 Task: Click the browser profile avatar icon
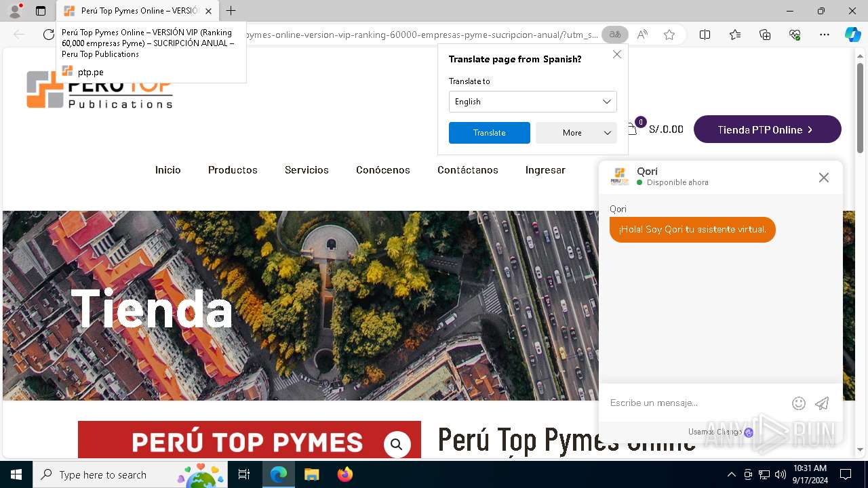(x=14, y=11)
